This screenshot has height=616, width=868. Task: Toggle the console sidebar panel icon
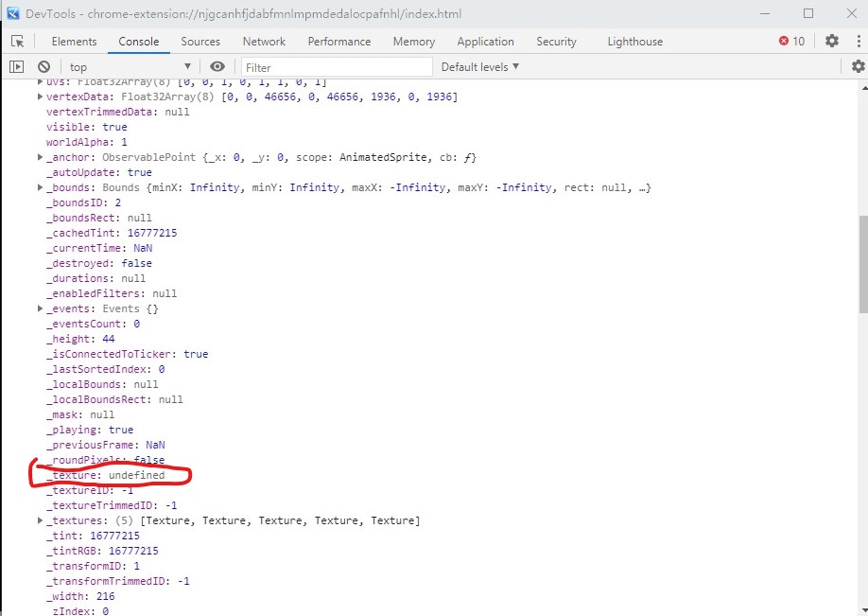click(17, 67)
